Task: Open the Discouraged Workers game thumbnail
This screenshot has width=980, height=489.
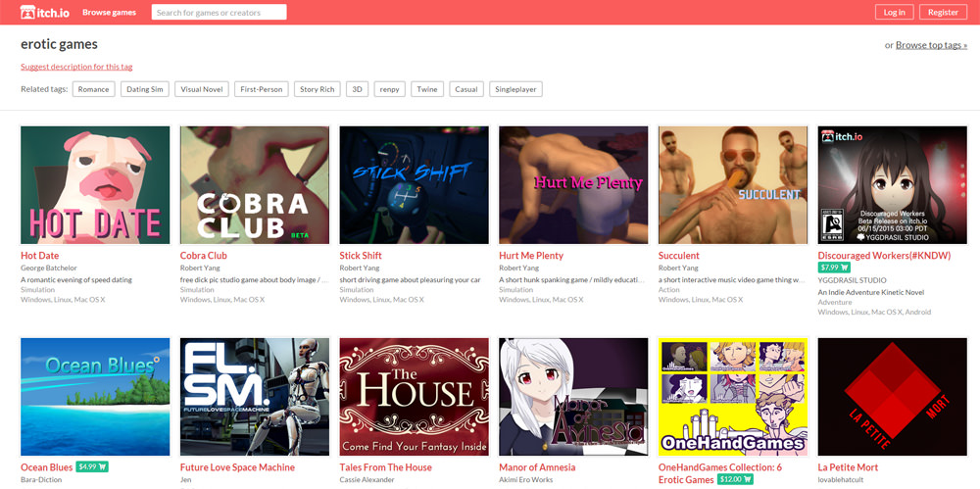Action: [x=893, y=185]
